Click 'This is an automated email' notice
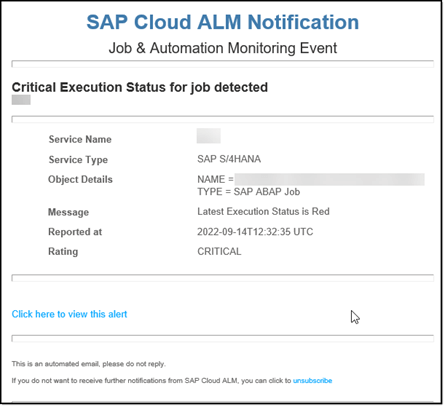Screen dimensions: 445x407 89,364
